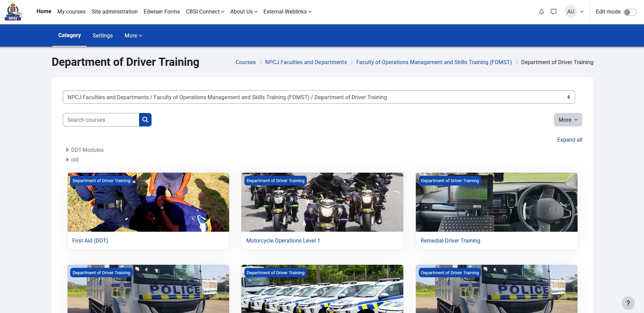644x313 pixels.
Task: Expand the old category
Action: pyautogui.click(x=68, y=160)
